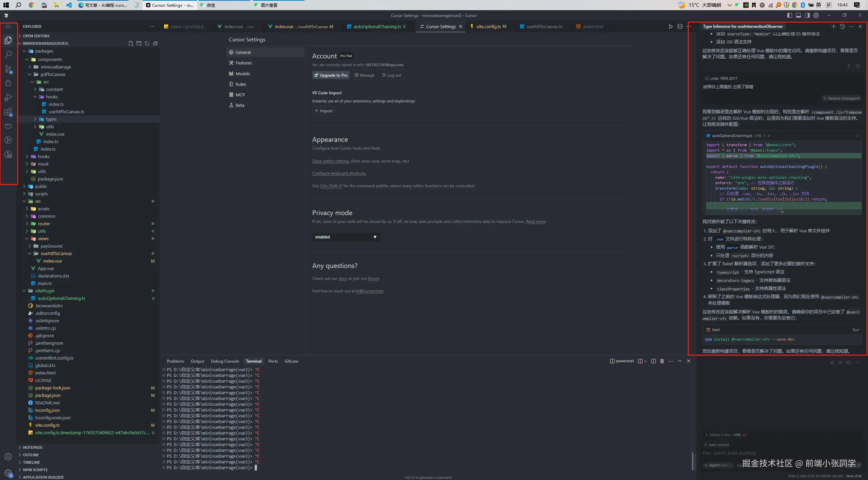868x480 pixels.
Task: Click the Upgrade to Pro button
Action: [x=331, y=75]
